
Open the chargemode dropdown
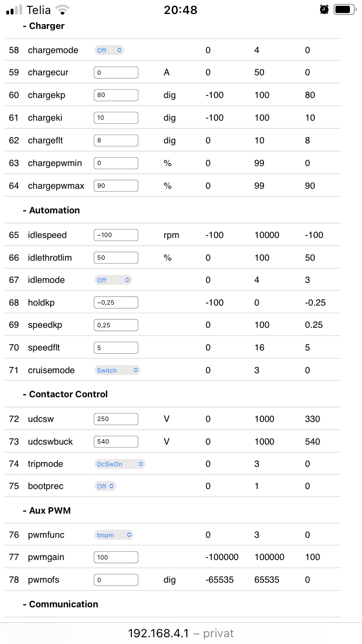pos(109,50)
